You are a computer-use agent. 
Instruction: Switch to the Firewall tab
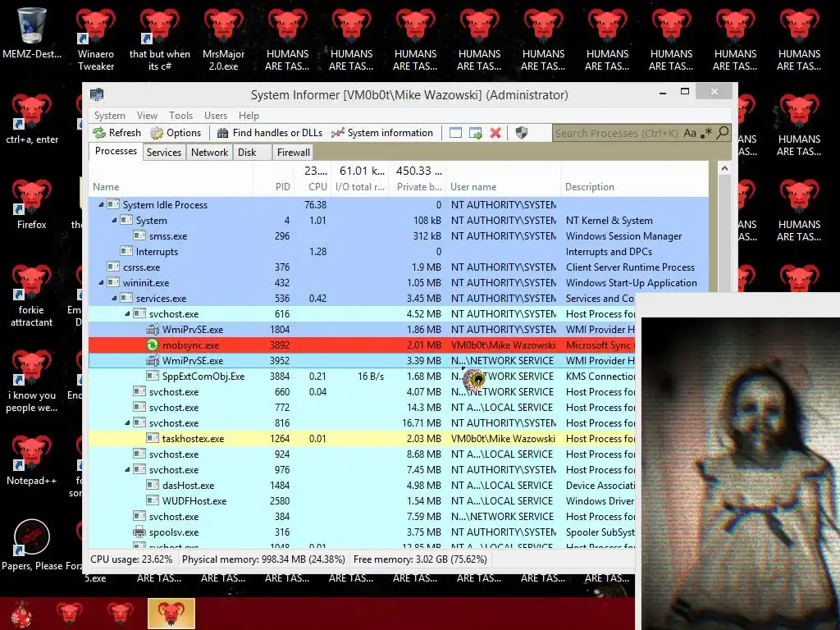point(293,152)
